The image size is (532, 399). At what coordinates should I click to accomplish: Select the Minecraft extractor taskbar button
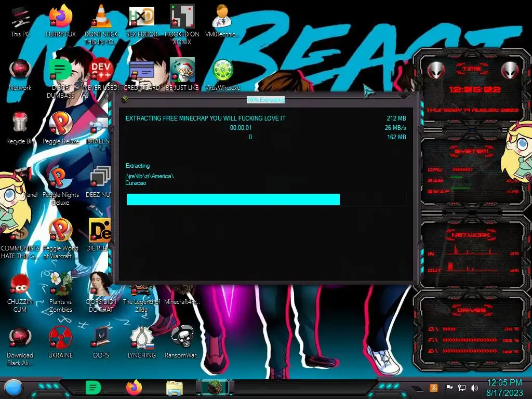tap(215, 388)
